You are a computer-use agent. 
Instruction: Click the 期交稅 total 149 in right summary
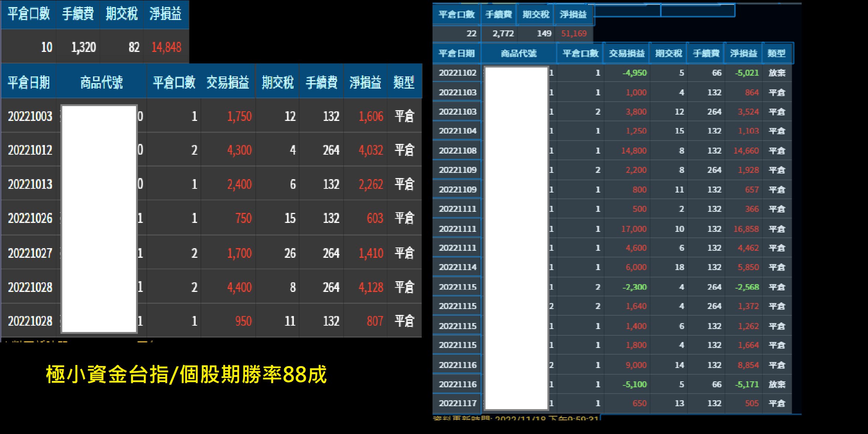pyautogui.click(x=544, y=33)
